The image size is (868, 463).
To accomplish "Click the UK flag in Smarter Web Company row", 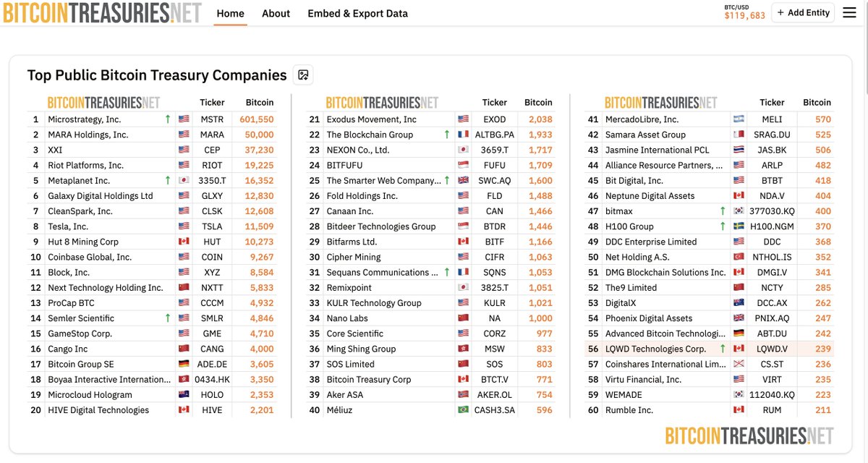I will pyautogui.click(x=463, y=181).
